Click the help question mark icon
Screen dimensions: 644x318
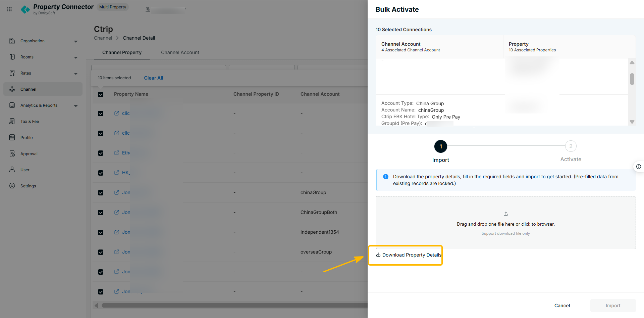(639, 167)
